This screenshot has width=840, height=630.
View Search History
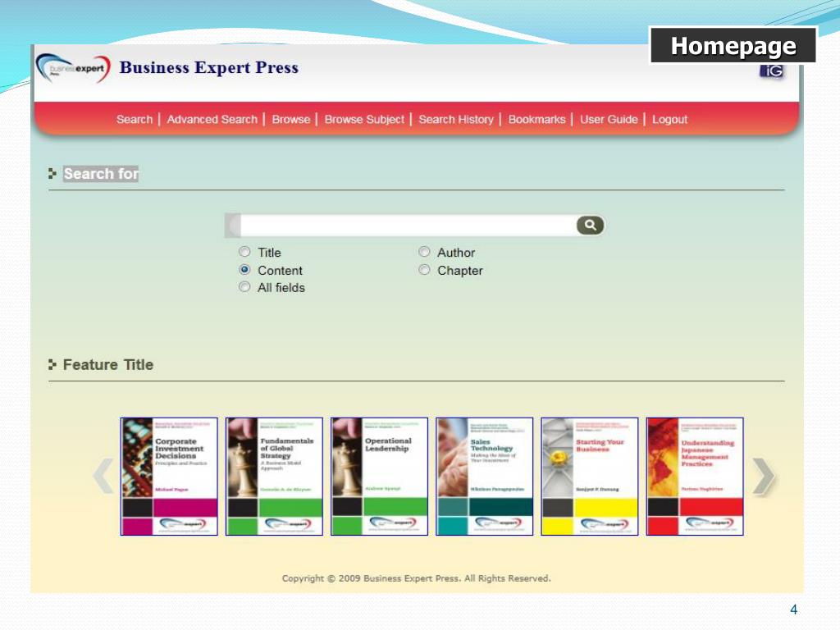[456, 120]
